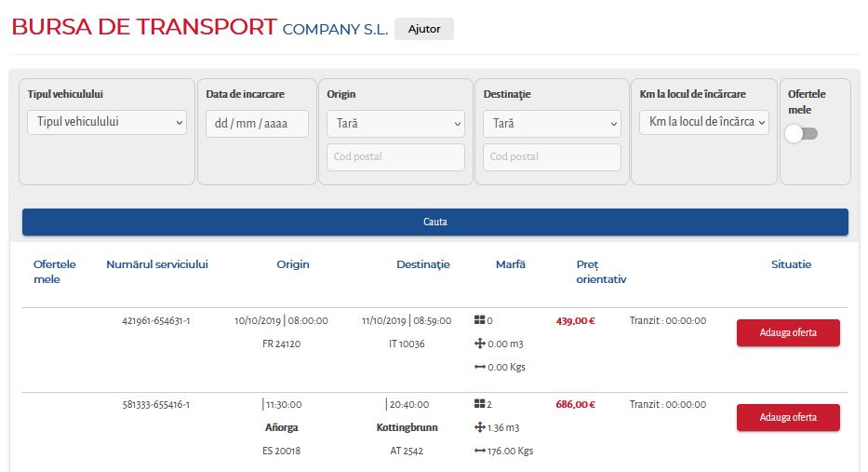Image resolution: width=868 pixels, height=472 pixels.
Task: Click Tranzit time in the 686,00 € row
Action: (x=668, y=404)
